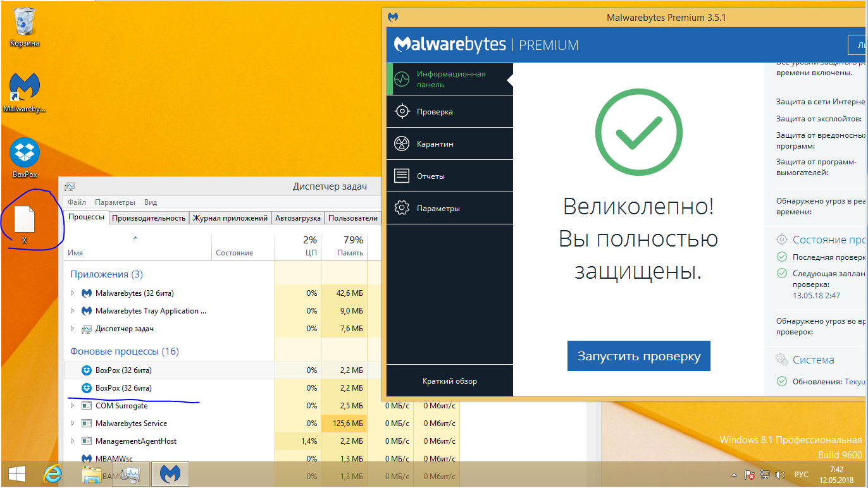Click the green check beside Следующая запланированная проверка
Viewport: 868px width, 488px height.
[x=782, y=274]
